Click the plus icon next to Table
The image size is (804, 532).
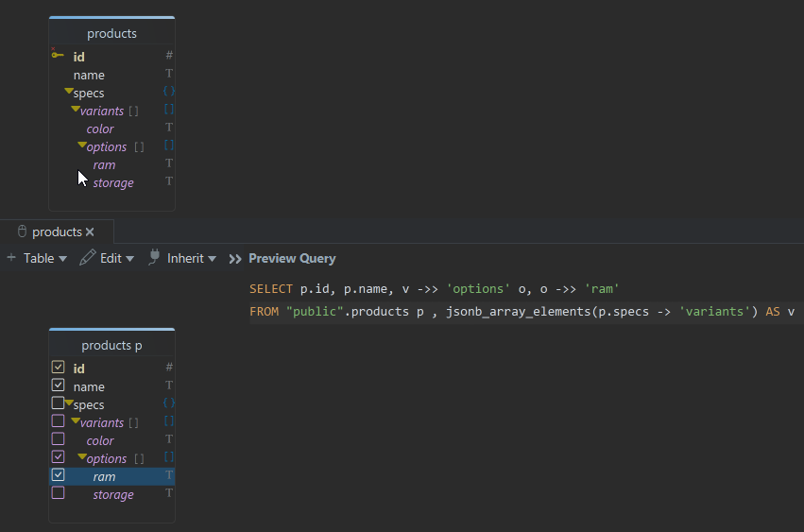pos(11,258)
